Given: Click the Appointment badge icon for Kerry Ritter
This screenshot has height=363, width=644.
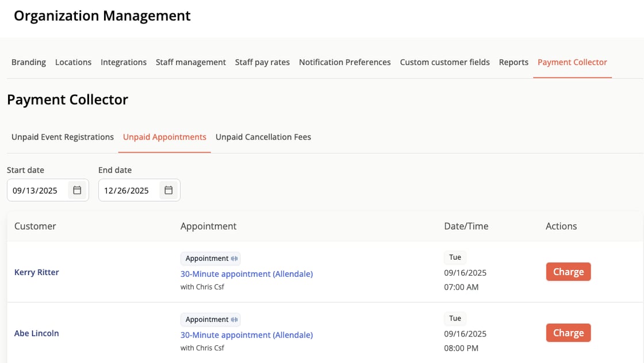Looking at the screenshot, I should 235,258.
